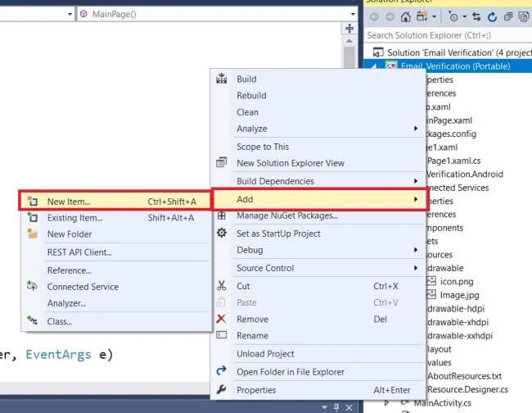Open the Solution Explorer views dropdown arrow
The width and height of the screenshot is (532, 413).
434,16
